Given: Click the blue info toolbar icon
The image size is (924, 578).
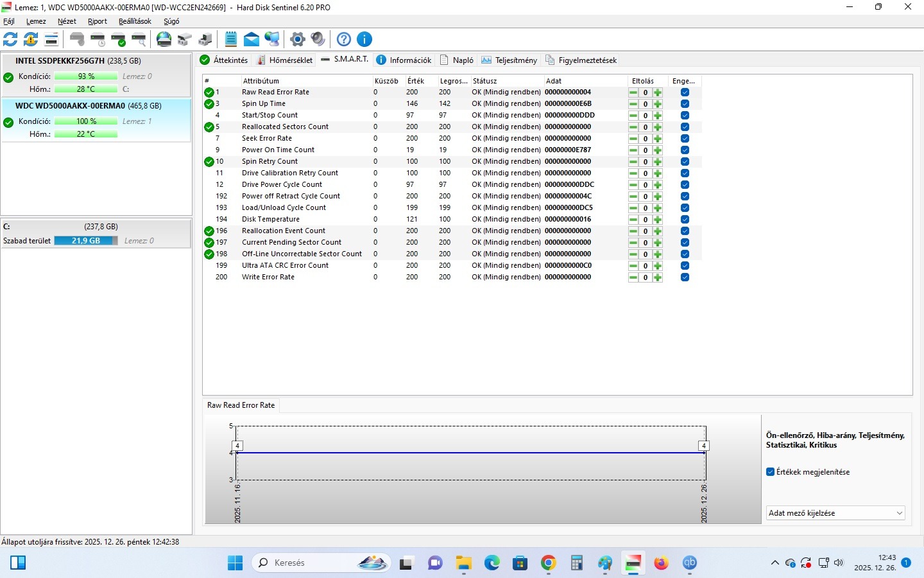Looking at the screenshot, I should pyautogui.click(x=364, y=39).
